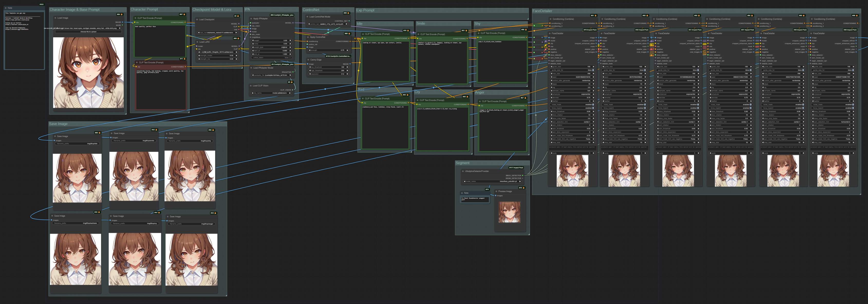Adjust the Canny Edge low_threshold slider

[x=329, y=67]
